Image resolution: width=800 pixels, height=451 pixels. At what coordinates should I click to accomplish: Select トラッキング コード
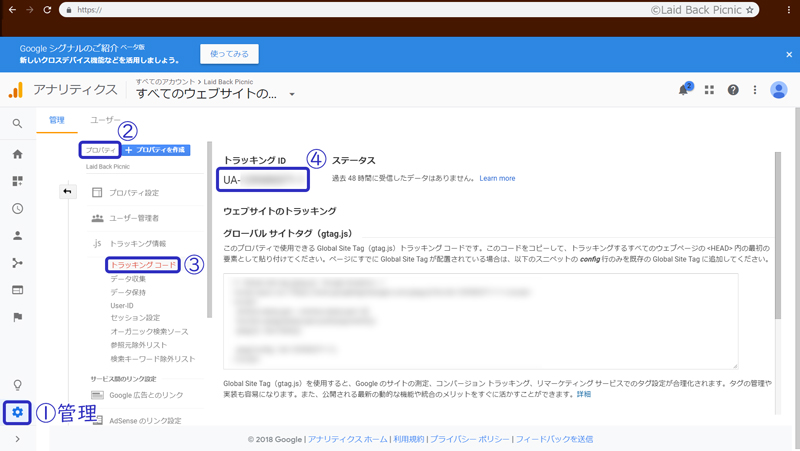pos(143,265)
